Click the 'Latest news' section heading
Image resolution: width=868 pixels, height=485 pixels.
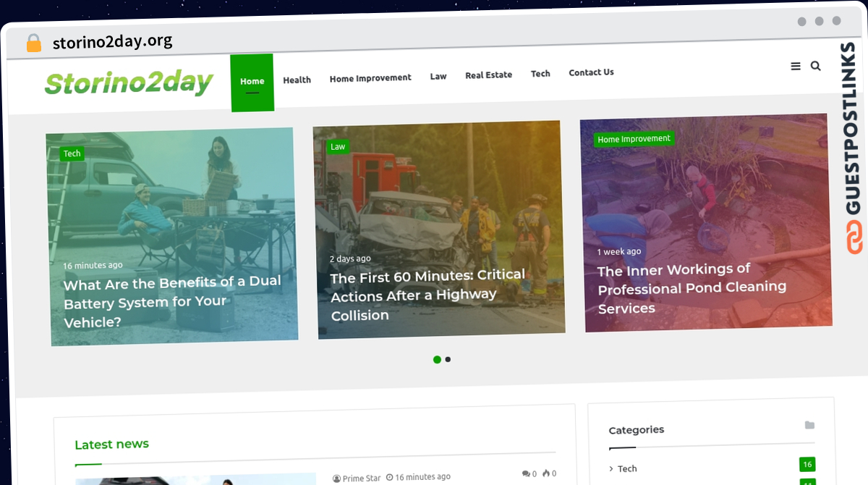pyautogui.click(x=111, y=444)
